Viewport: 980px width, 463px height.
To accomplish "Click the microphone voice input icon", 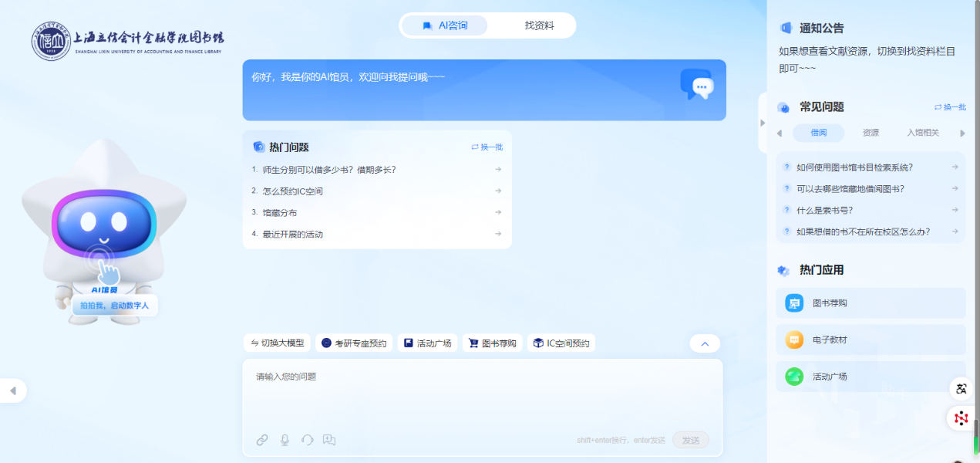I will click(285, 440).
